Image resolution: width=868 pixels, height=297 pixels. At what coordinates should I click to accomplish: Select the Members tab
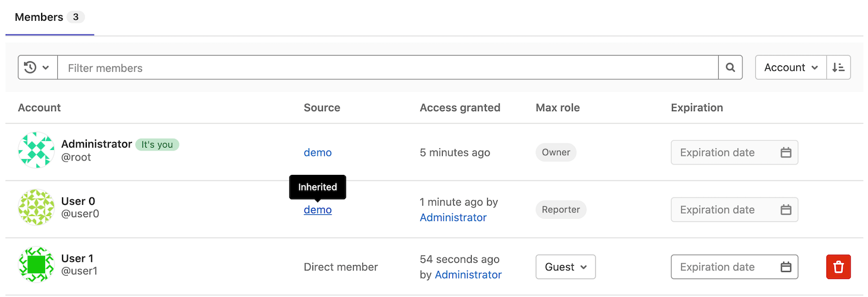[49, 17]
